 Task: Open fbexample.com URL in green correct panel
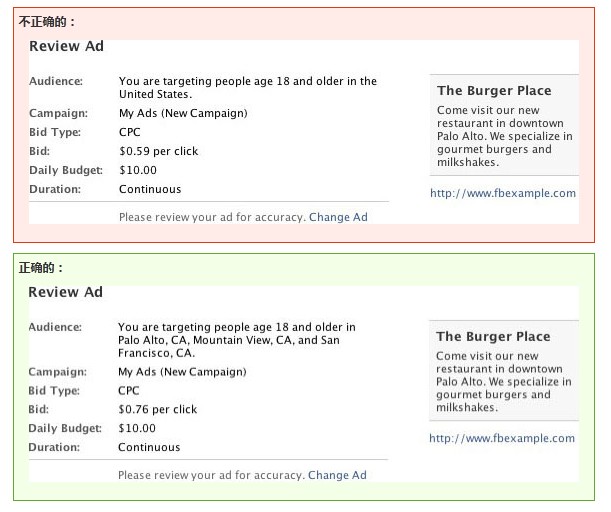coord(502,438)
